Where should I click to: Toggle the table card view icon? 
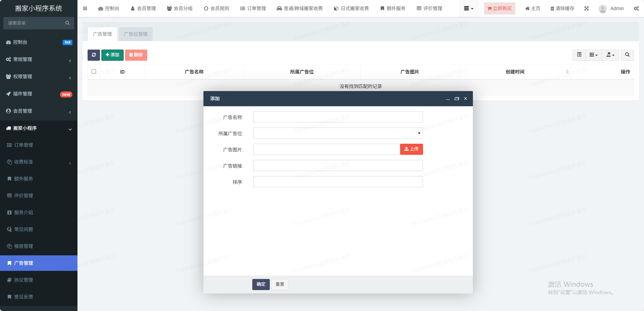[x=579, y=55]
